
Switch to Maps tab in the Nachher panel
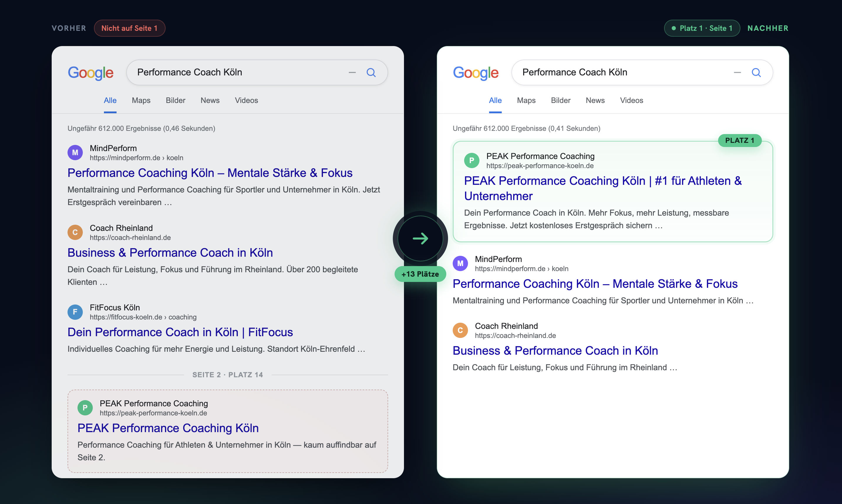tap(526, 100)
